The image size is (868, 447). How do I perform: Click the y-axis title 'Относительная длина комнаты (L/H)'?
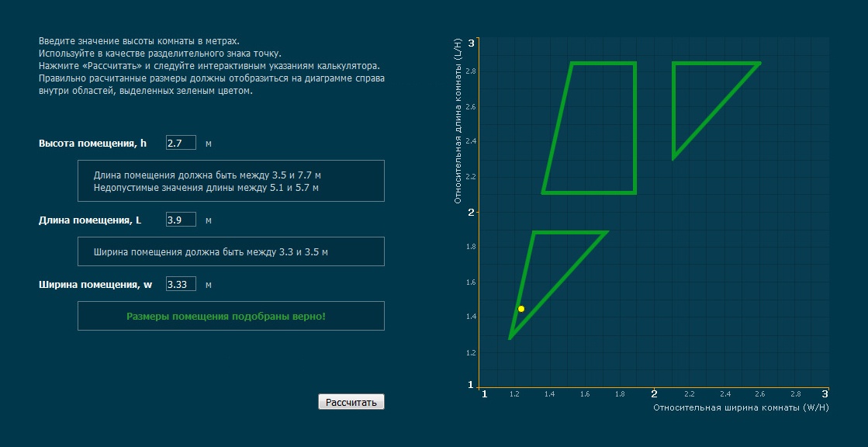(x=458, y=120)
